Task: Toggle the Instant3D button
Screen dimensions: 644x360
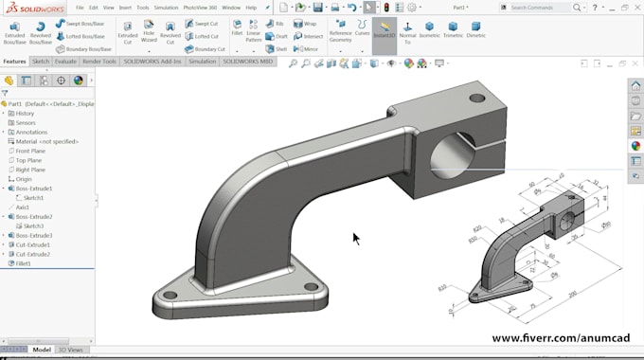Action: coord(385,30)
